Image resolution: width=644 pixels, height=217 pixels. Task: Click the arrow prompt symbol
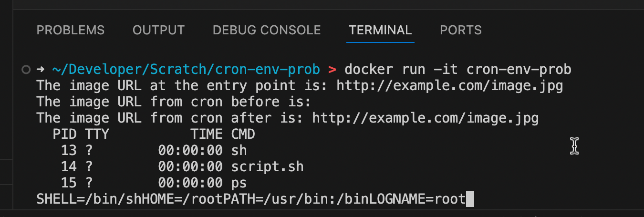41,70
